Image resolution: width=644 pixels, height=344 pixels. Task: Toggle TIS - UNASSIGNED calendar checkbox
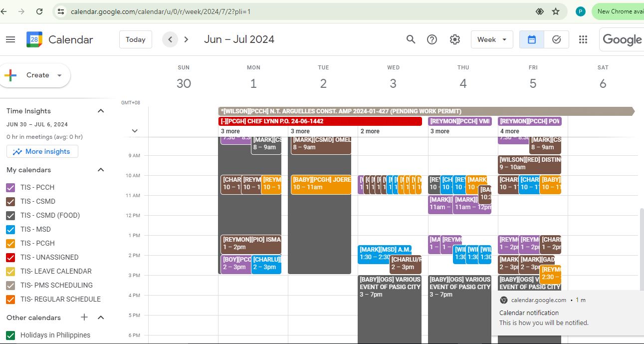click(x=10, y=258)
